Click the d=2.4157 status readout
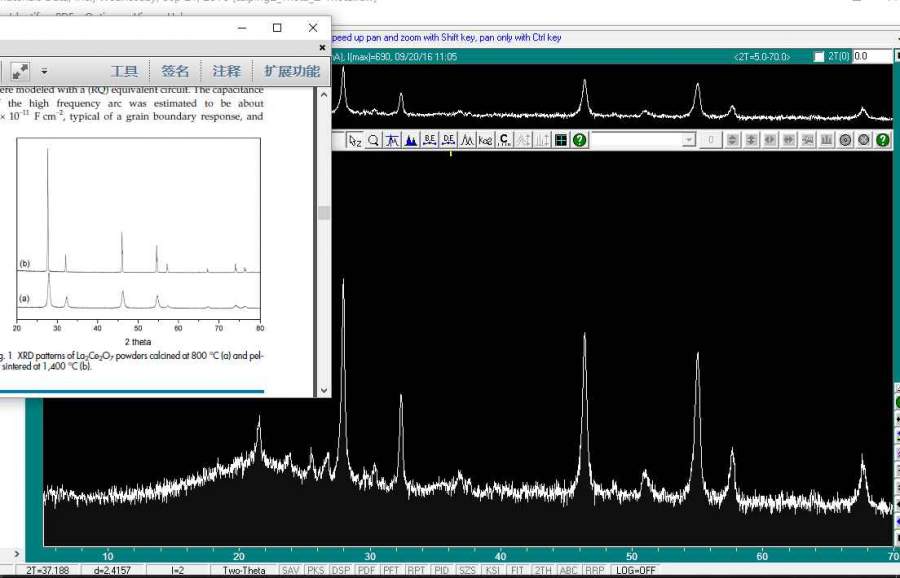The image size is (900, 578). pos(111,571)
